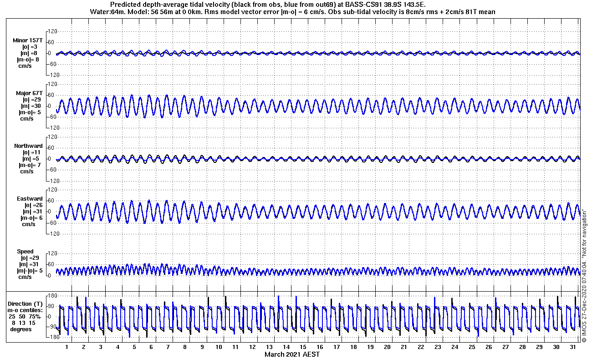This screenshot has width=592, height=364.
Task: Click day '31' on the date axis
Action: point(573,347)
